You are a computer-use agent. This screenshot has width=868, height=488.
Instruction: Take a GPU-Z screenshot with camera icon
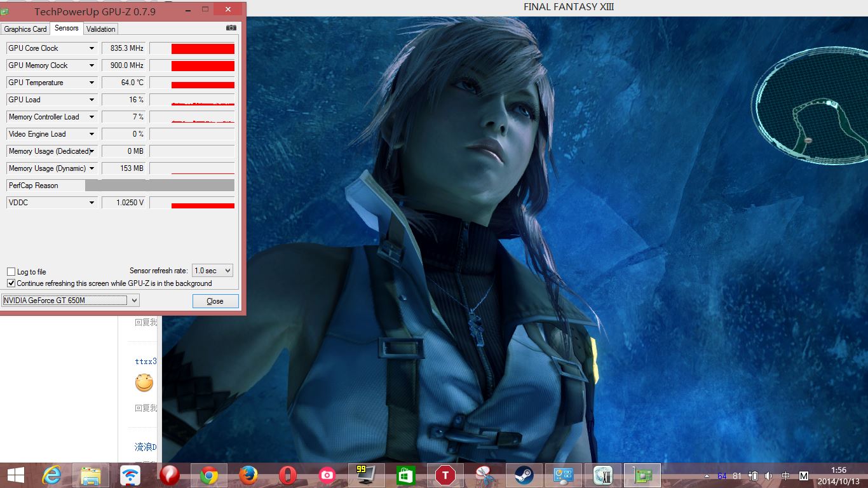point(231,28)
